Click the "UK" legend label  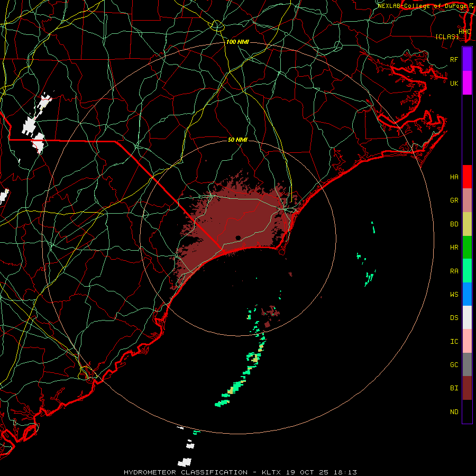pos(454,83)
